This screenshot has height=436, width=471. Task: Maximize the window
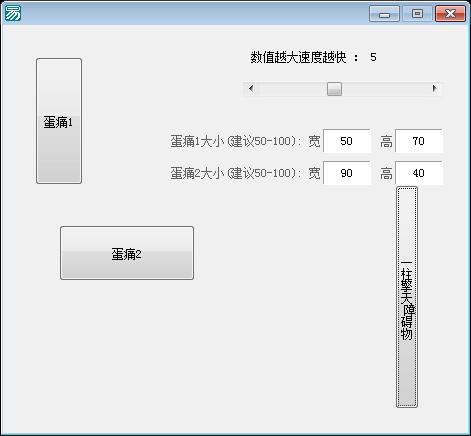tap(417, 14)
